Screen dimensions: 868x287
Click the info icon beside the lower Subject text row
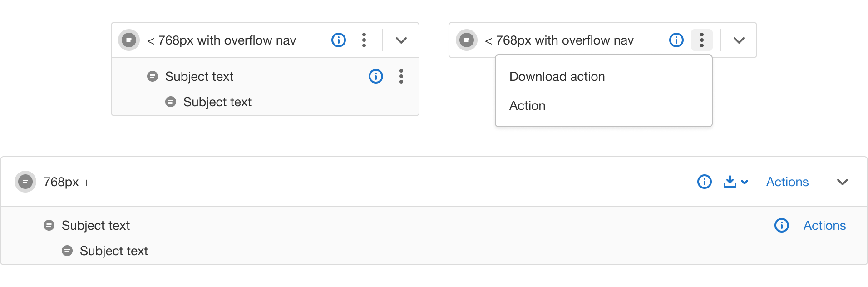[781, 225]
